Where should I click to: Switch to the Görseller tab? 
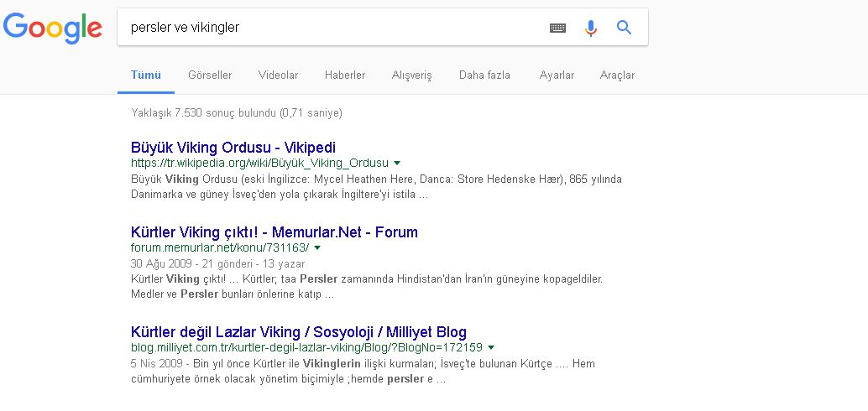pos(210,75)
